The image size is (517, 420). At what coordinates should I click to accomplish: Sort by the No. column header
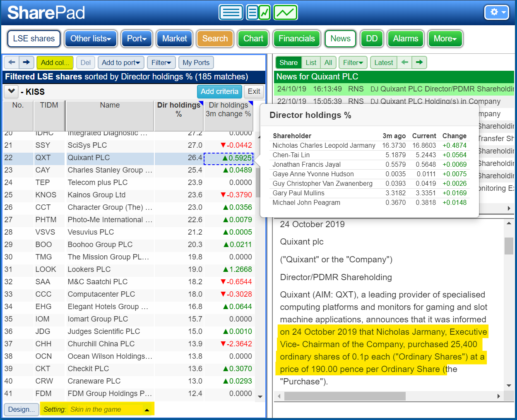click(x=18, y=116)
